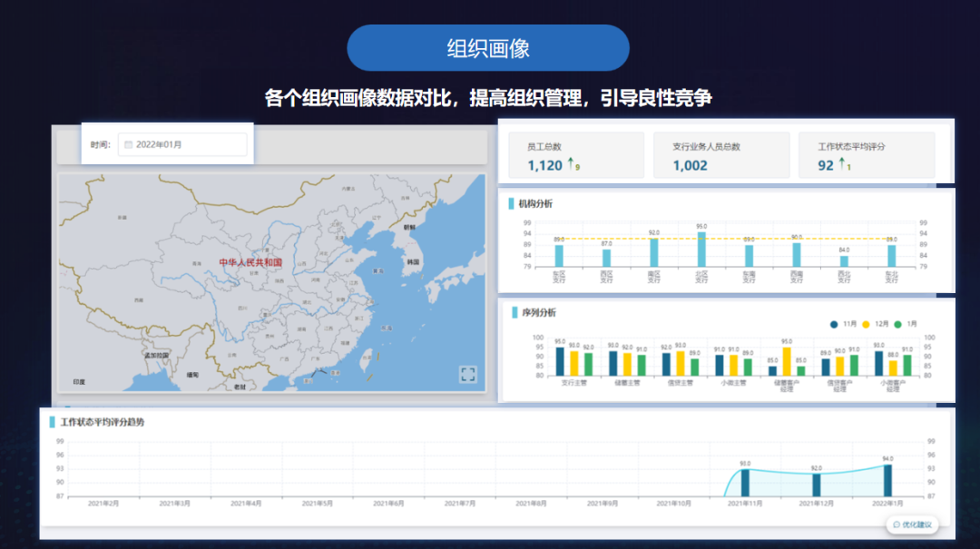
Task: Open the 工作状态平均评分 summary card
Action: coord(866,155)
